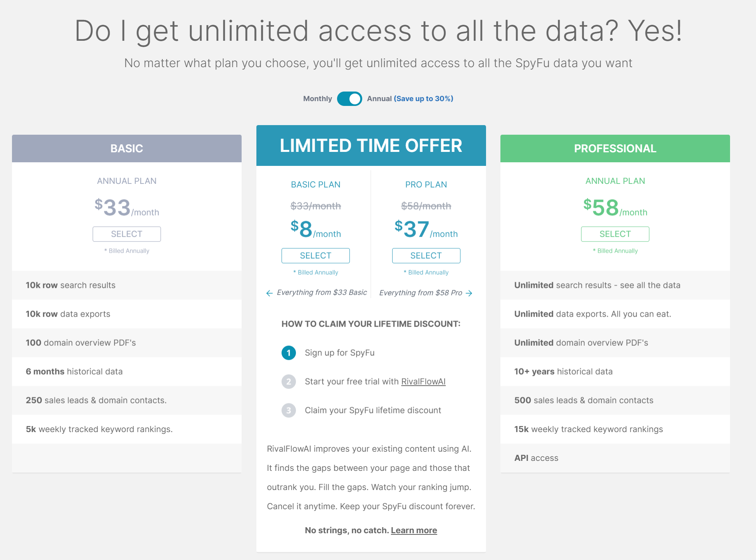Click the struck-through $58/month Pro price
Image resolution: width=756 pixels, height=560 pixels.
click(426, 206)
